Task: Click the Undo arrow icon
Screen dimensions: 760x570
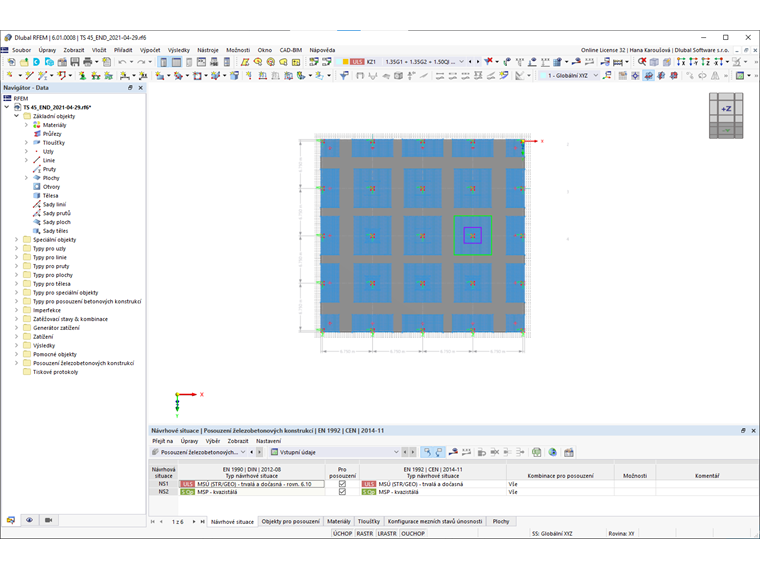Action: pos(123,62)
